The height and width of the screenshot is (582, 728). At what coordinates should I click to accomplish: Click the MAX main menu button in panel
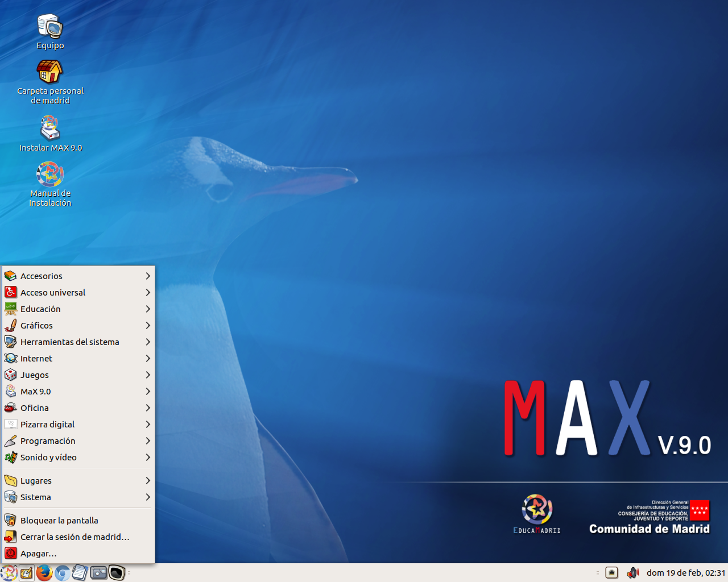[x=9, y=573]
